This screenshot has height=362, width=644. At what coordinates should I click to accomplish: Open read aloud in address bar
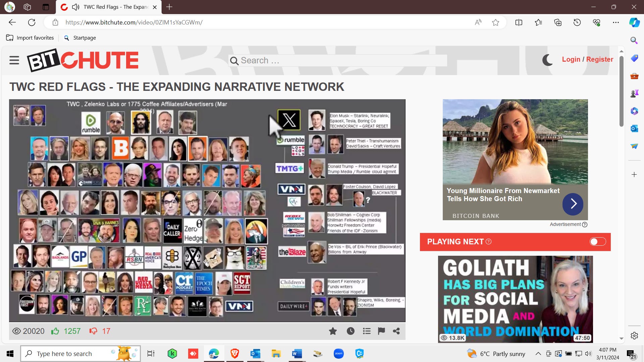pos(478,22)
